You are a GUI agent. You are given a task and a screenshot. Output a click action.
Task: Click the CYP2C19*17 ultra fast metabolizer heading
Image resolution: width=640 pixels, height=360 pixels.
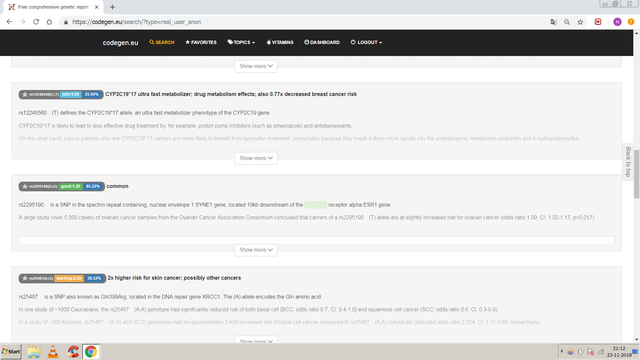231,94
